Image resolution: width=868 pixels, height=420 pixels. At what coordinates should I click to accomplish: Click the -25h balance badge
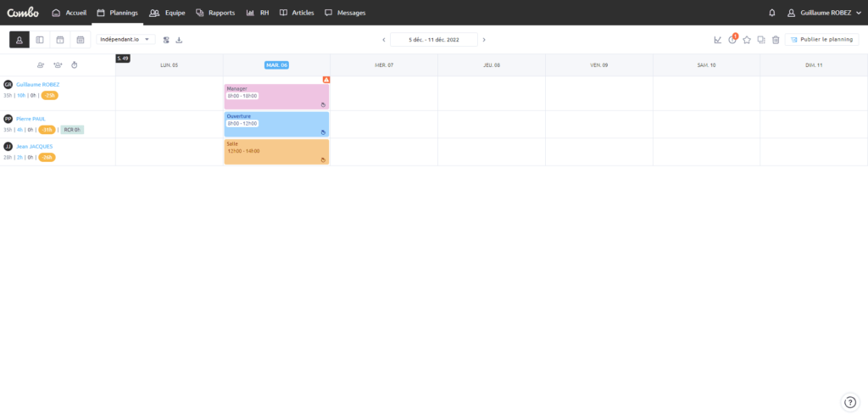point(49,95)
